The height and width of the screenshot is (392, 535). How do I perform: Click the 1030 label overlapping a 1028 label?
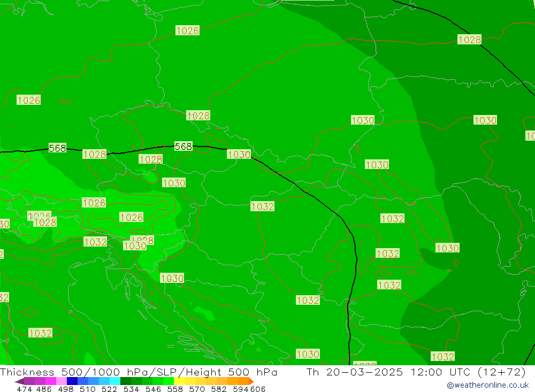[x=135, y=245]
